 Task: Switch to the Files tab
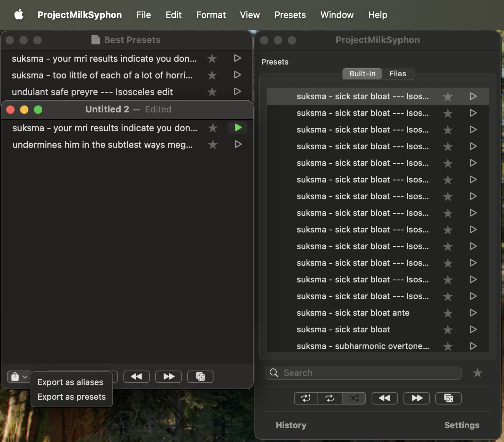pos(398,74)
